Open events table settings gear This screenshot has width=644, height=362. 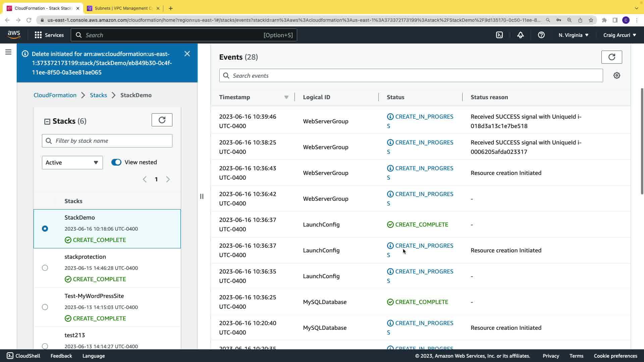[x=616, y=75]
